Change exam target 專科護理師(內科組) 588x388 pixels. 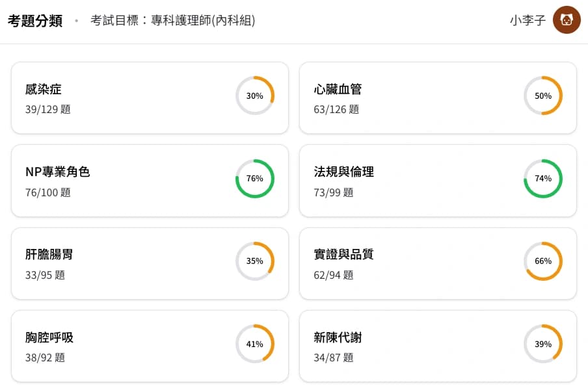[172, 21]
